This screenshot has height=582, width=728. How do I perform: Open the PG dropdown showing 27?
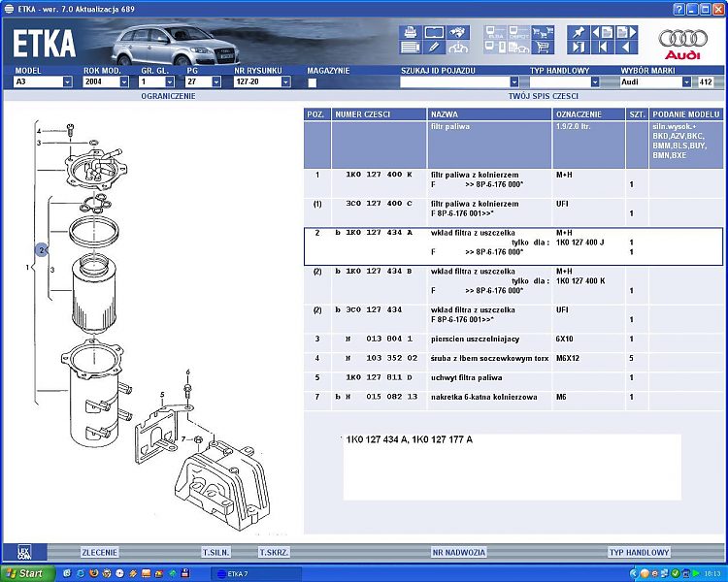216,81
